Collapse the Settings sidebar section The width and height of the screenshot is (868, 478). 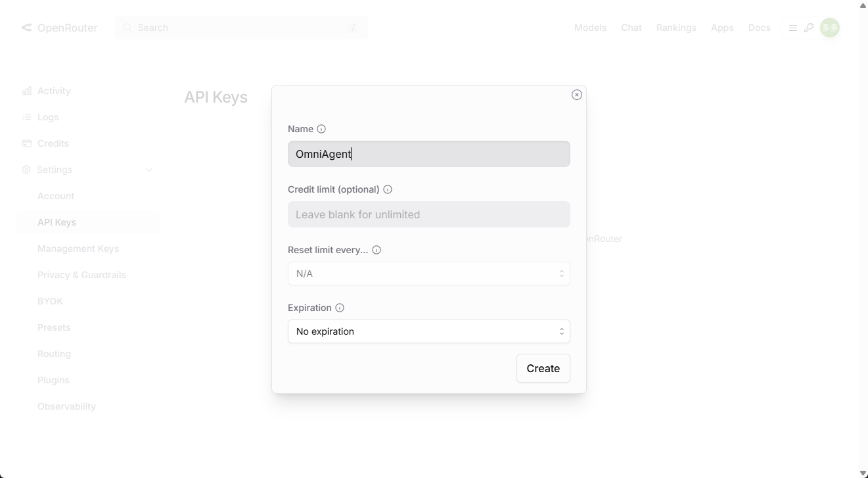(x=149, y=170)
